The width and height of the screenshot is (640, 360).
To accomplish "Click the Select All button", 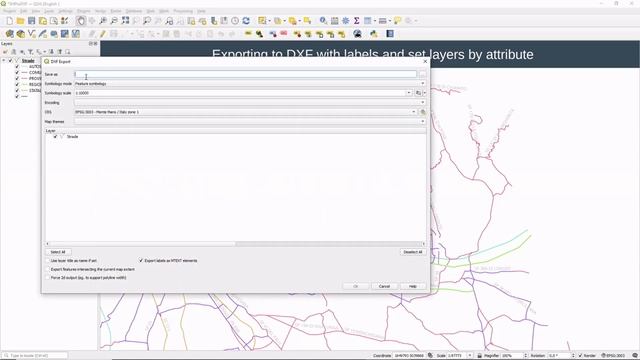I will [x=58, y=252].
